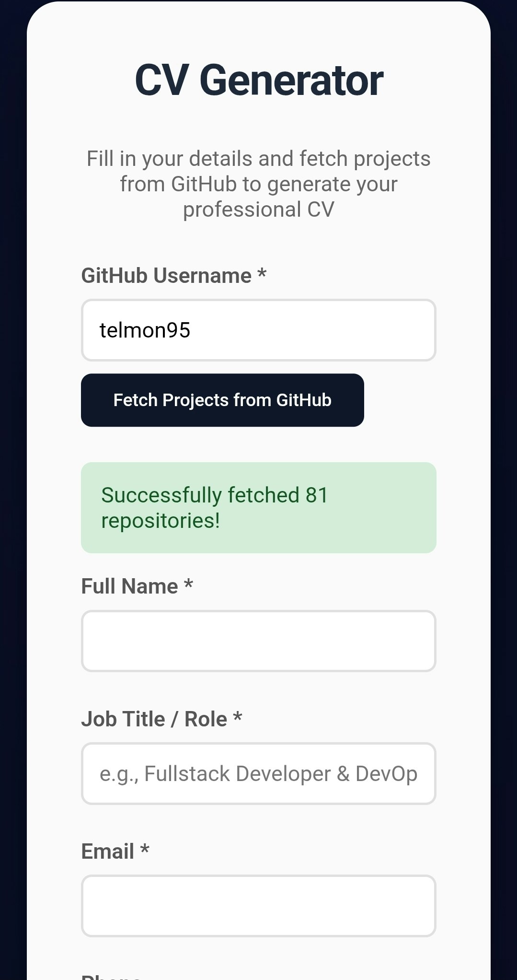This screenshot has width=517, height=980.
Task: Click the Full Name label text
Action: (129, 585)
